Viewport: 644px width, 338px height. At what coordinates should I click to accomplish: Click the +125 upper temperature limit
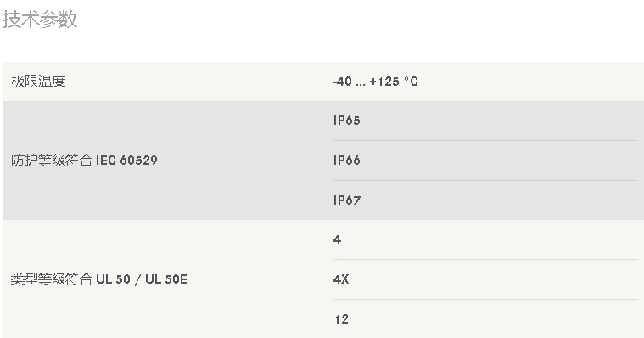[384, 82]
